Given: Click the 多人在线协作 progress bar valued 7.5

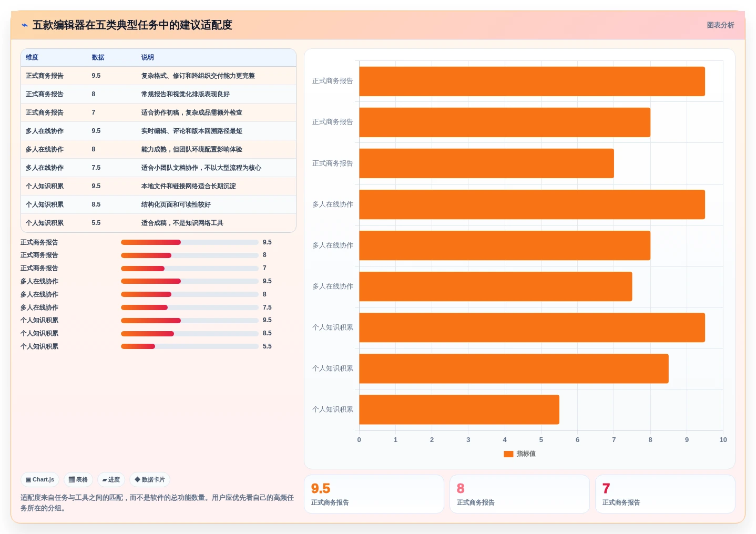Looking at the screenshot, I should pyautogui.click(x=190, y=307).
